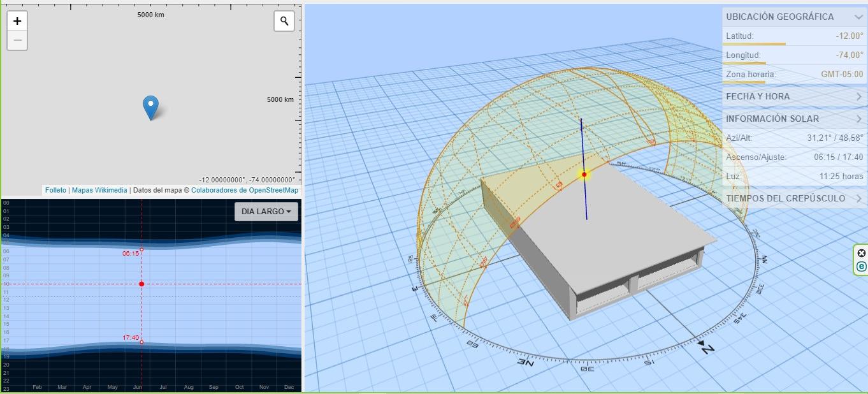Click the Jul month label in the chart
868x394 pixels.
coord(163,387)
